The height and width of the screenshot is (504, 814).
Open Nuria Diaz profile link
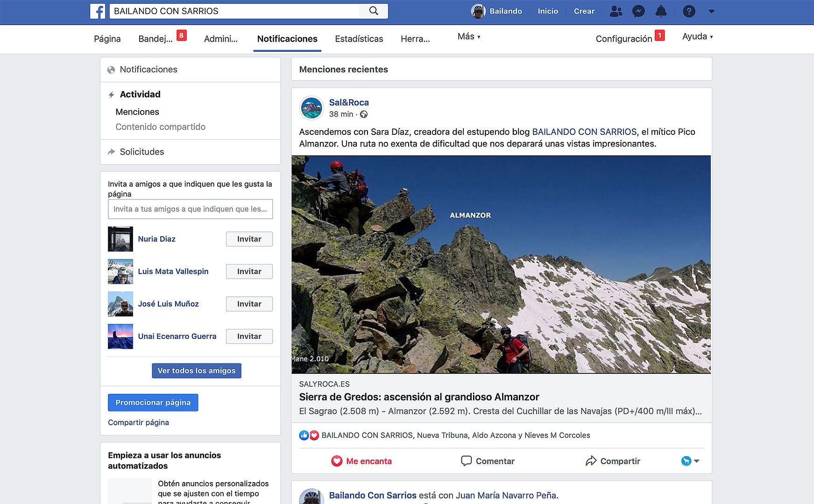(157, 239)
